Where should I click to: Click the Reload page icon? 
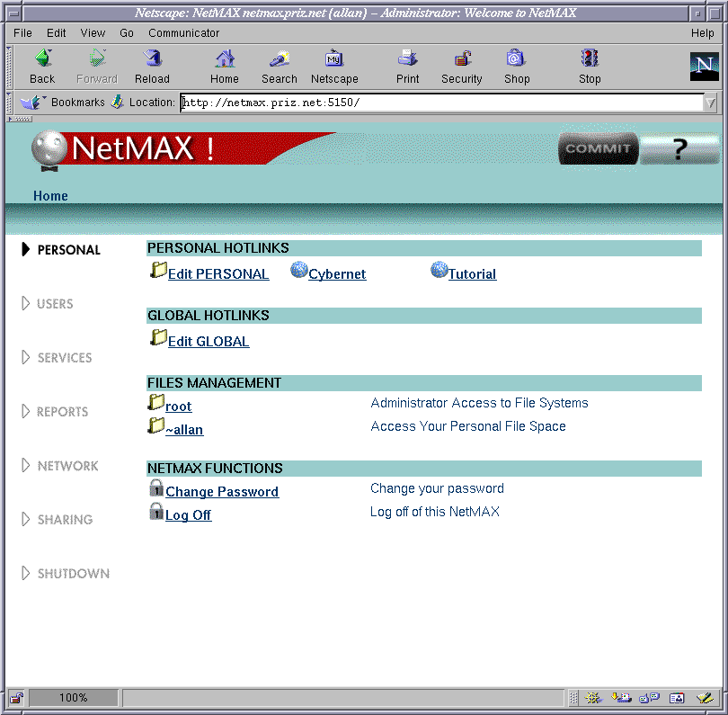pos(152,59)
